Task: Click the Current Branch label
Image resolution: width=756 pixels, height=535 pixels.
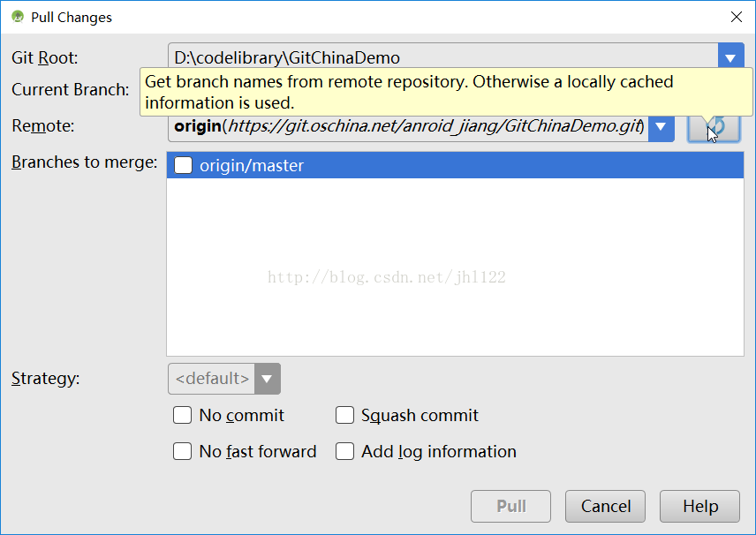Action: [x=71, y=90]
